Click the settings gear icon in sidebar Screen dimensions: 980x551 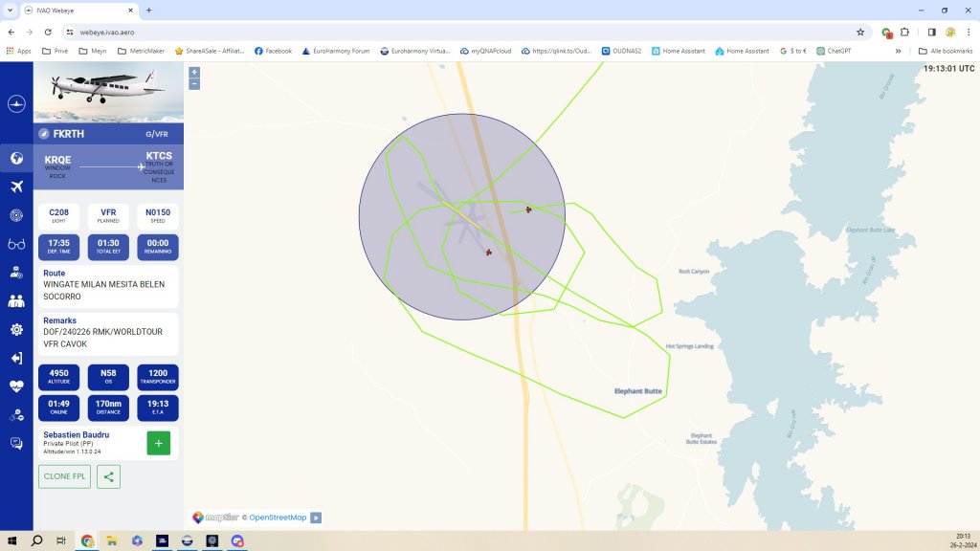pos(16,329)
